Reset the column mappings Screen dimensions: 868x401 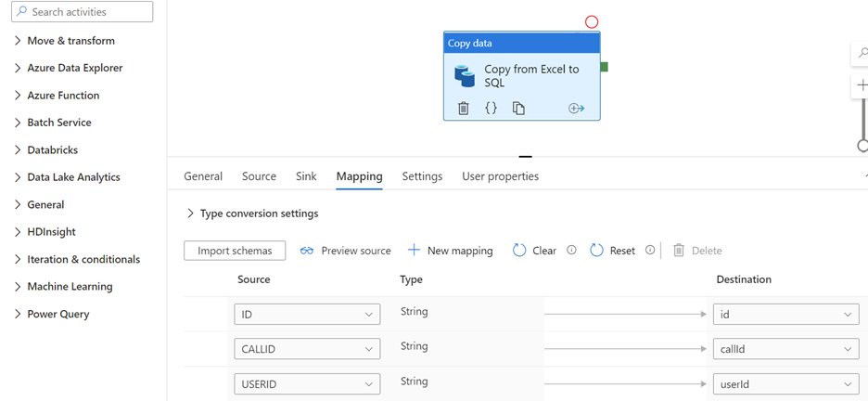[613, 251]
